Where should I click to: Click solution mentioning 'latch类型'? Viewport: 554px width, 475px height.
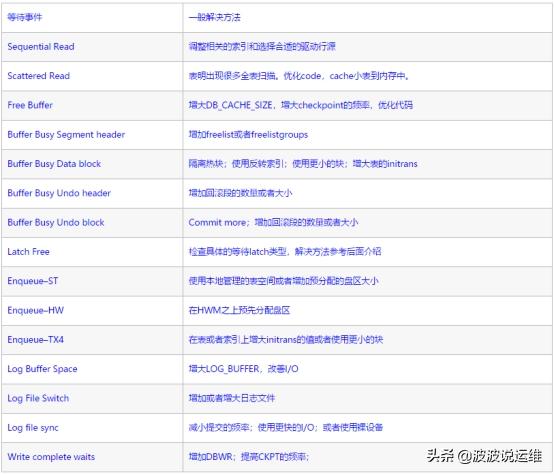tap(285, 252)
